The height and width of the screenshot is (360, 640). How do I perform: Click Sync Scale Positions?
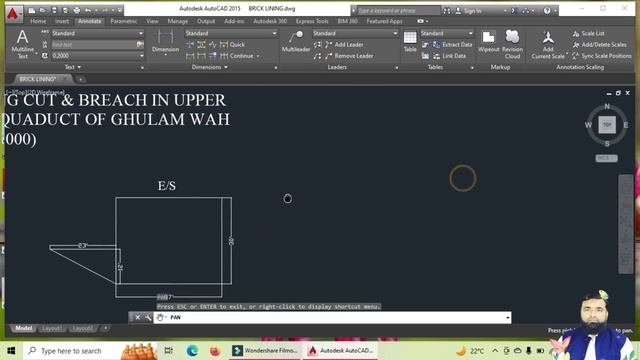(602, 56)
